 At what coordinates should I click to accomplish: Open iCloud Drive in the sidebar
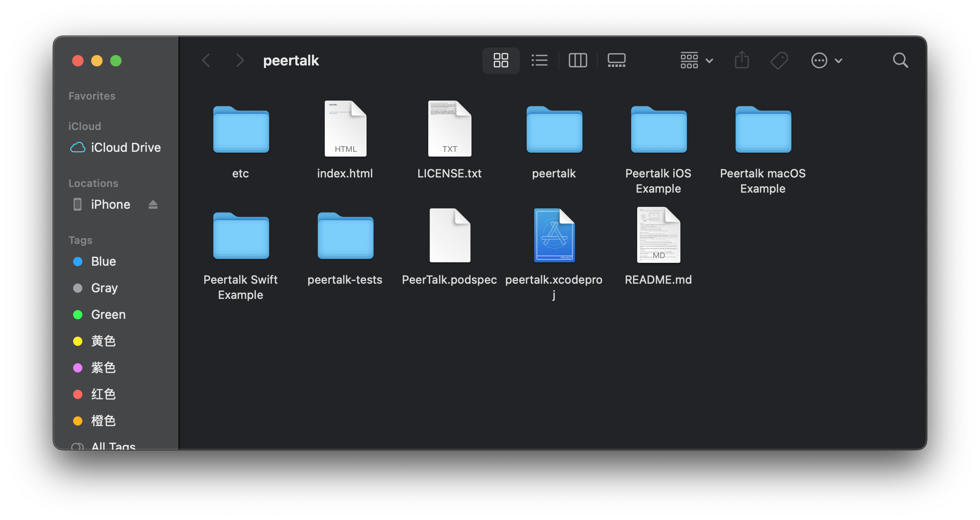point(116,148)
